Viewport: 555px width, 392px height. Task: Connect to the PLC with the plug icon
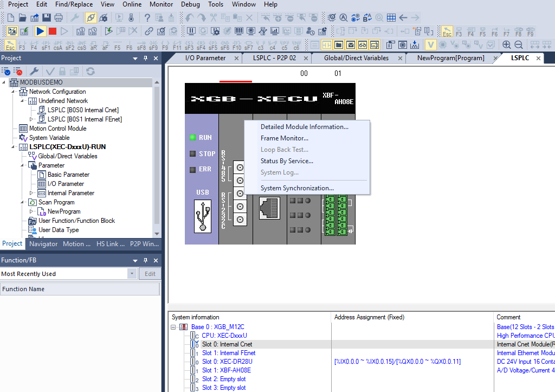click(x=91, y=17)
